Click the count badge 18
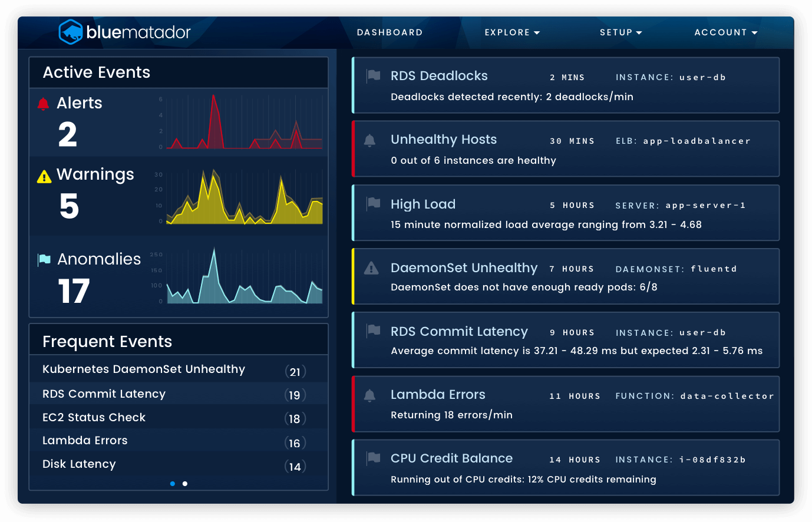The width and height of the screenshot is (812, 522). click(x=295, y=419)
